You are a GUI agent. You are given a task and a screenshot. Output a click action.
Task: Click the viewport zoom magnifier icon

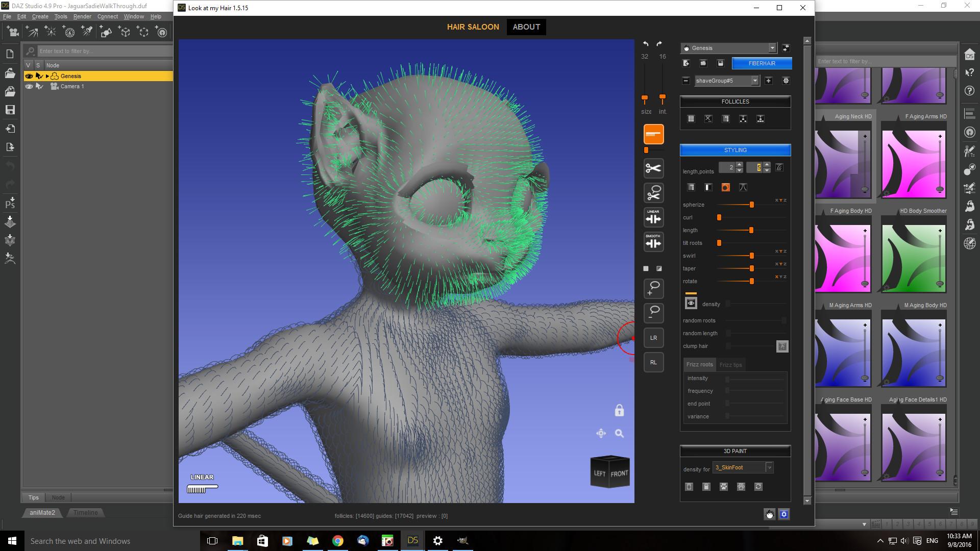click(x=619, y=434)
